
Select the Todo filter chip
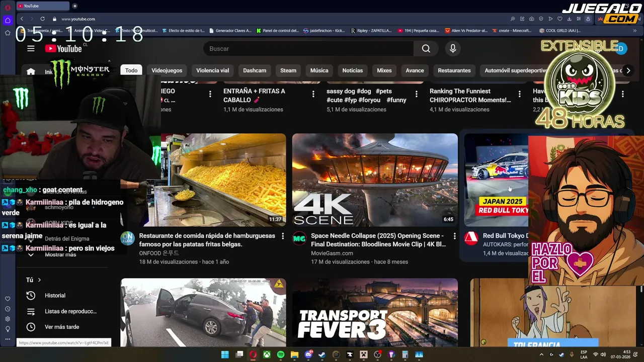point(131,70)
